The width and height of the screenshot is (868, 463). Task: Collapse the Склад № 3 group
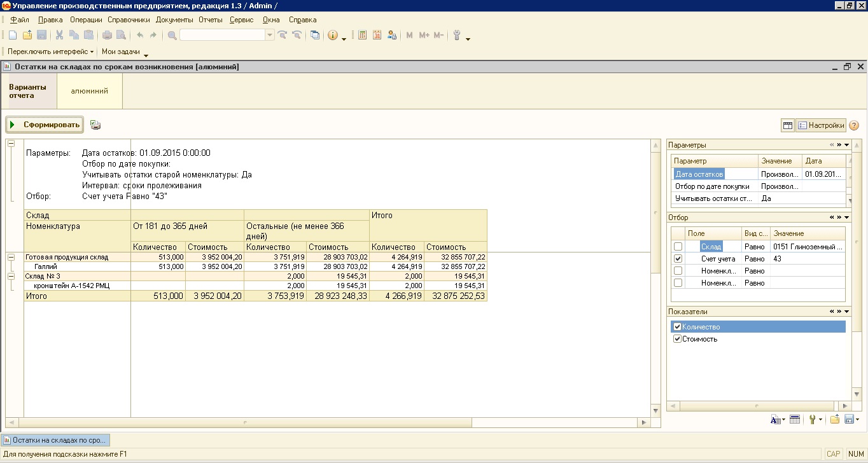coord(11,276)
